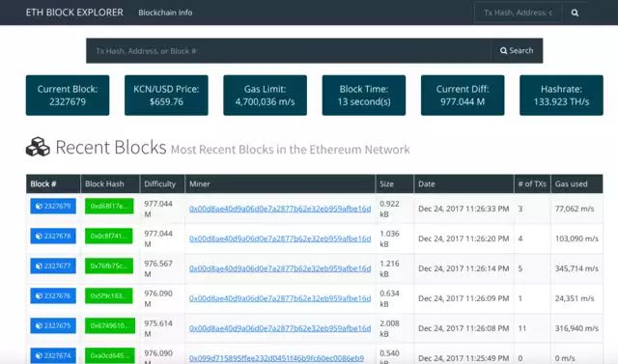This screenshot has width=618, height=364.
Task: Open block hash 0x5f9c183... green button
Action: tap(109, 295)
